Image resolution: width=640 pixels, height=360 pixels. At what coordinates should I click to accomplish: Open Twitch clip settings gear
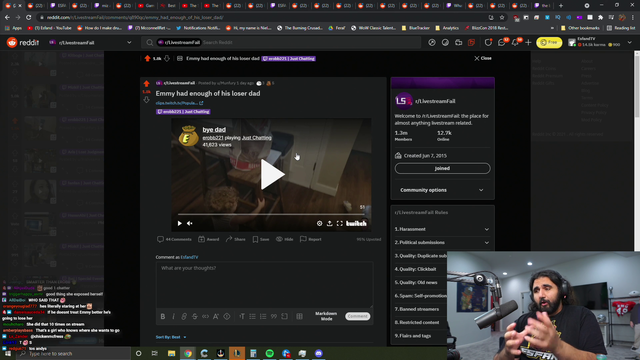click(320, 223)
